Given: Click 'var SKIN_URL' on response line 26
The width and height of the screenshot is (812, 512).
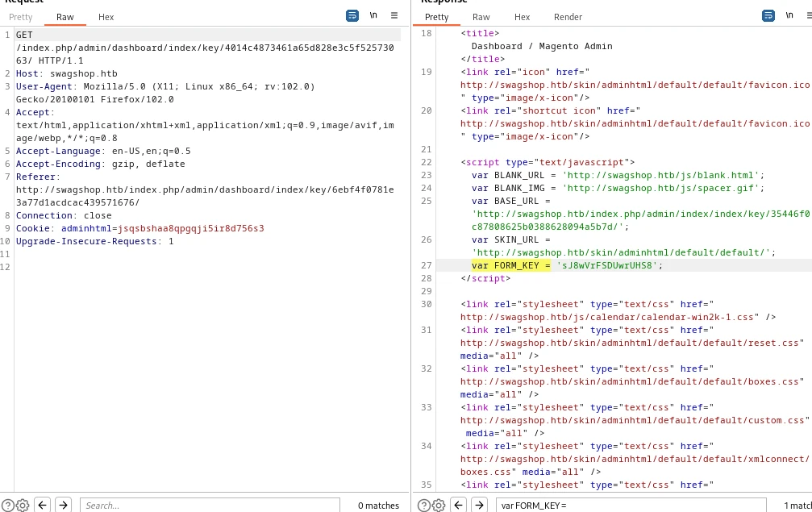Looking at the screenshot, I should tap(505, 239).
